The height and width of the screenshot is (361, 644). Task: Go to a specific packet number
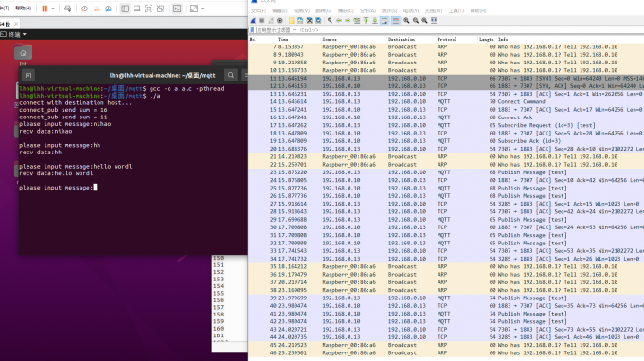coord(357,20)
